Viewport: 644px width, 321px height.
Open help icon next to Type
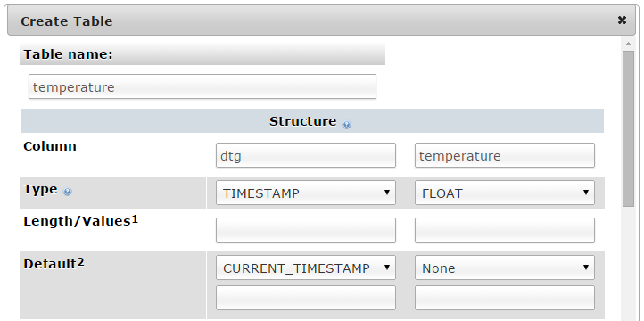pyautogui.click(x=68, y=192)
